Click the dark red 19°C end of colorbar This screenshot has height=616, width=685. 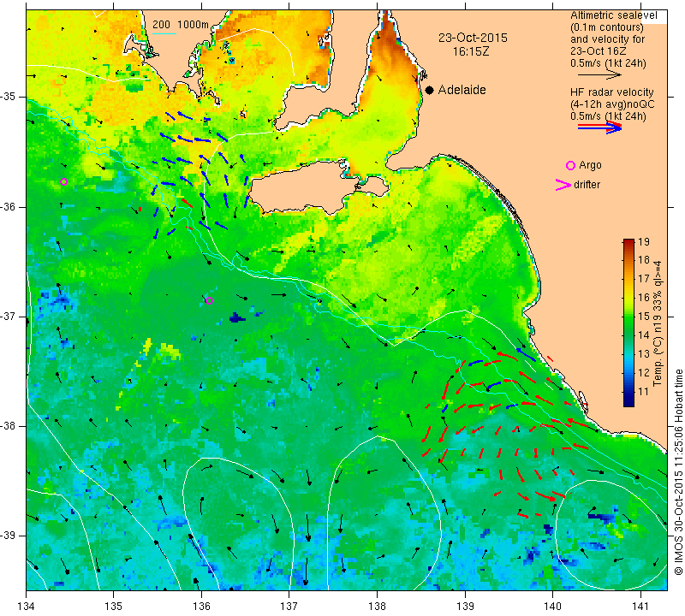coord(628,242)
